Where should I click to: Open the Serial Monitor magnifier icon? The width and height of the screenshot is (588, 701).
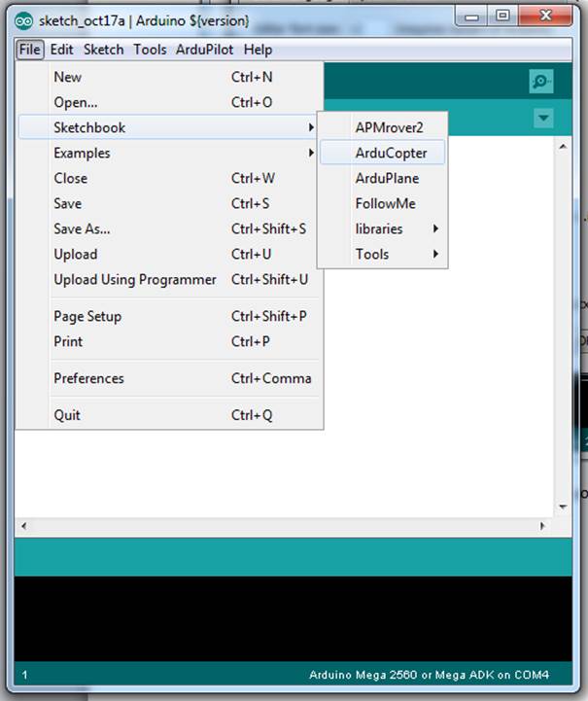[541, 82]
